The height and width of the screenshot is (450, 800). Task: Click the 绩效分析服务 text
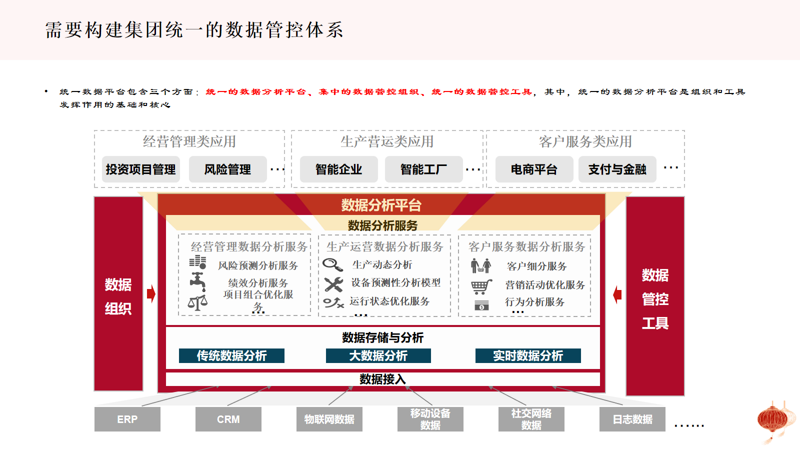tap(258, 283)
